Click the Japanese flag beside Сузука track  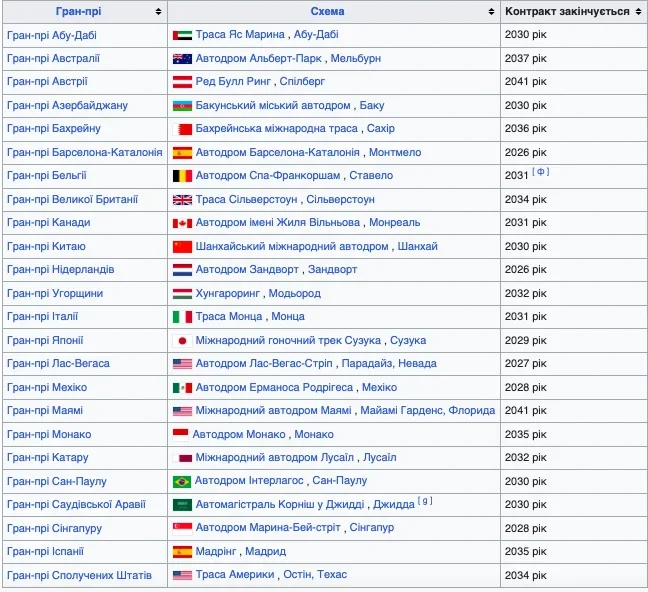[x=182, y=341]
